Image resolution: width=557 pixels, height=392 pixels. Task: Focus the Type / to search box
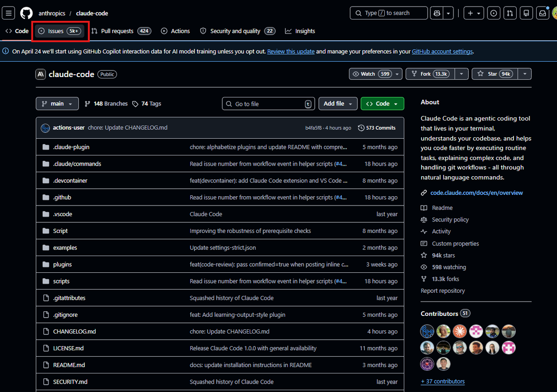389,13
